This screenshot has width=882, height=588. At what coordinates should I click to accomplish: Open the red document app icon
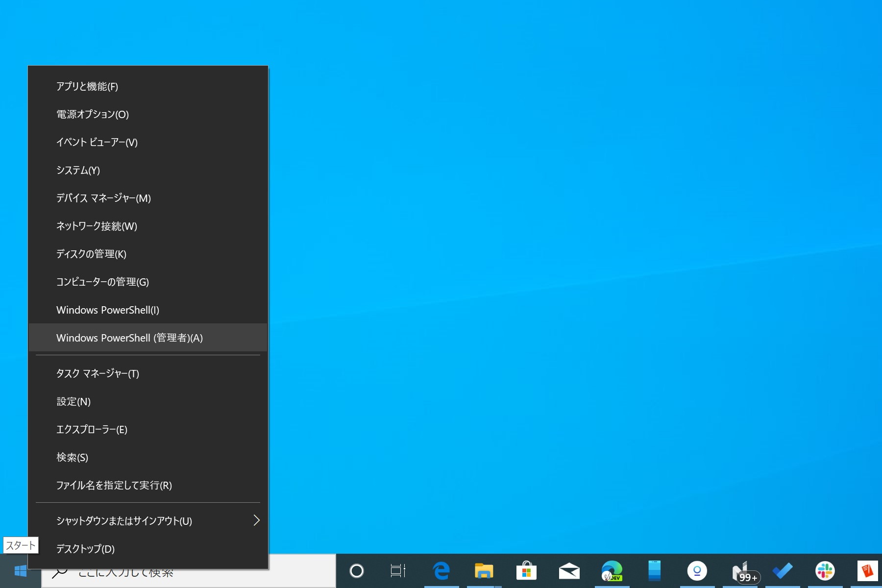coord(867,571)
